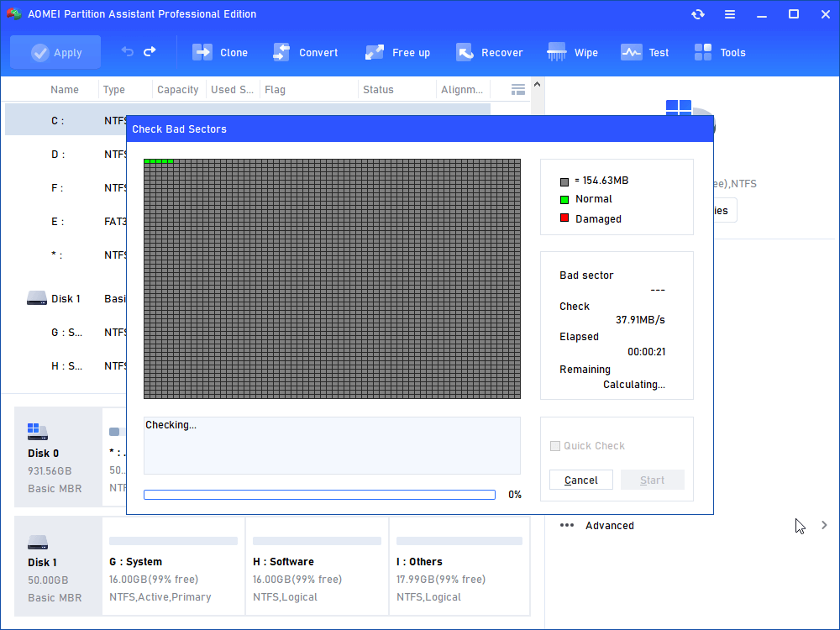Click the column view options icon
Screen dimensions: 840x630
point(517,90)
